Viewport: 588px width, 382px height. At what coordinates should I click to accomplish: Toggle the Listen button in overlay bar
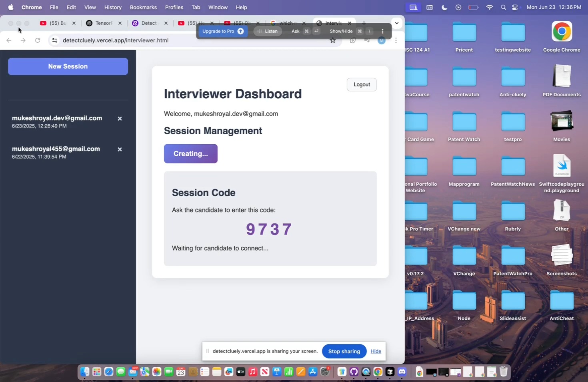coord(268,31)
